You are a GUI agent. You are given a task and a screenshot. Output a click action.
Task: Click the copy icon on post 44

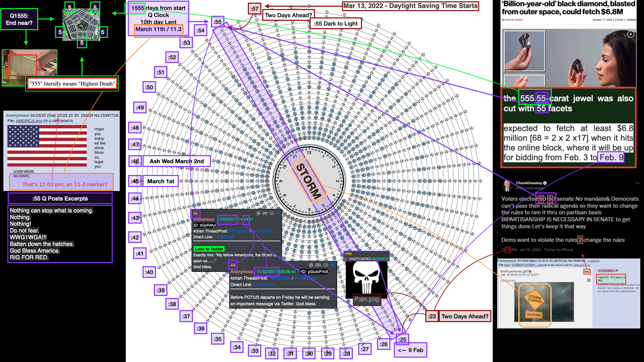click(311, 265)
